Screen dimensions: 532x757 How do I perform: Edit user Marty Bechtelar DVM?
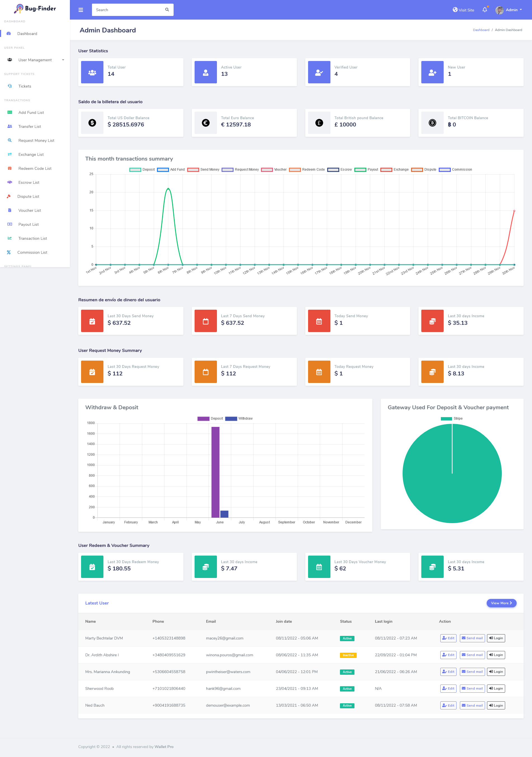(x=448, y=638)
